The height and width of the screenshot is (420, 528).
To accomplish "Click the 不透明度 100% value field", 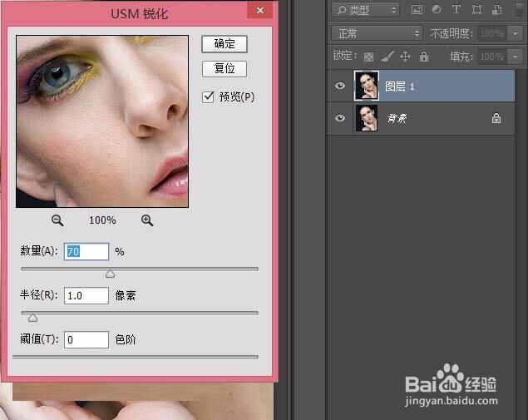I will pyautogui.click(x=493, y=33).
